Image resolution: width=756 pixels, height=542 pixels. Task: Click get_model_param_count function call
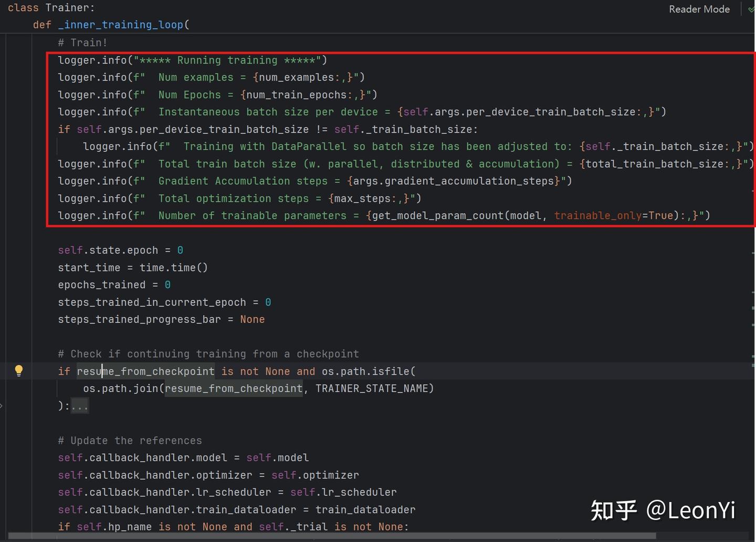pos(435,216)
